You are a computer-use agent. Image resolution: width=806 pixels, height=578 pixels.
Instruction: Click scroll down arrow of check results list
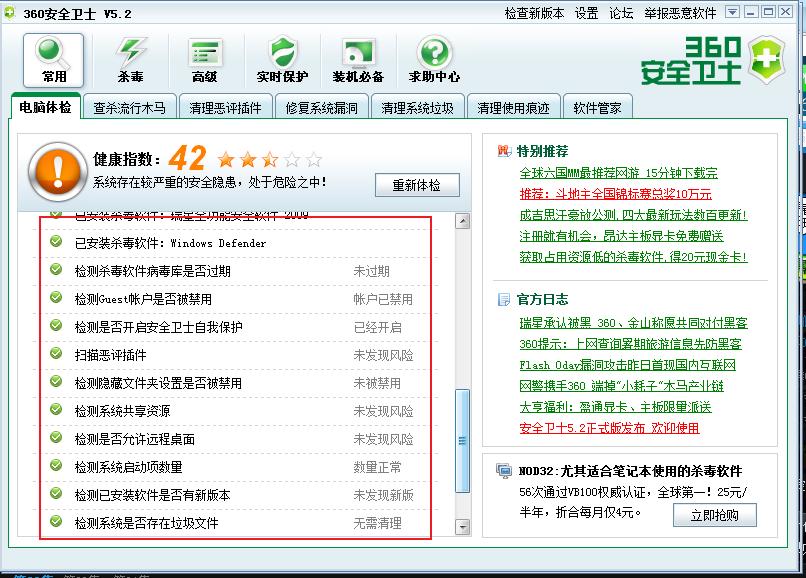[x=463, y=527]
